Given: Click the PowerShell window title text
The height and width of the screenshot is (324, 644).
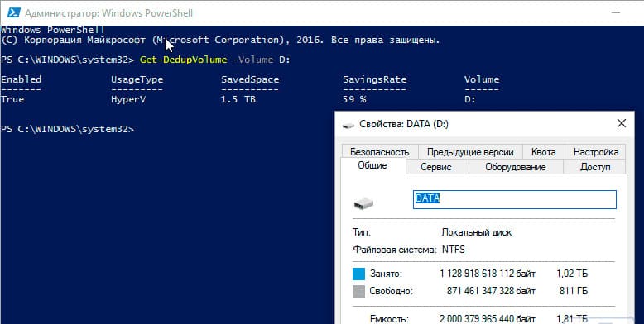Looking at the screenshot, I should click(x=108, y=13).
